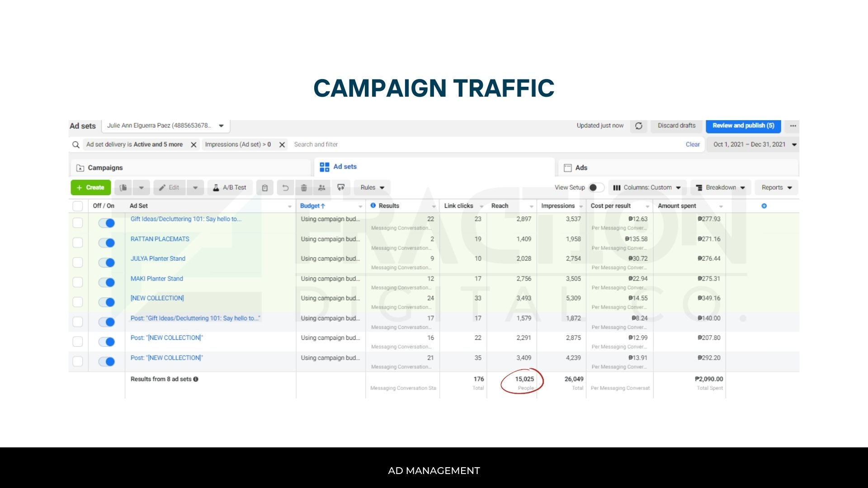Open the Oct 1 – Dec 31, 2021 date range dropdown

pos(754,145)
